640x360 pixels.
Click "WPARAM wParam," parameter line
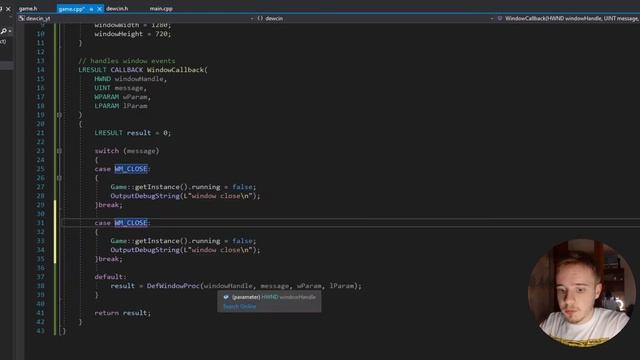tap(122, 97)
